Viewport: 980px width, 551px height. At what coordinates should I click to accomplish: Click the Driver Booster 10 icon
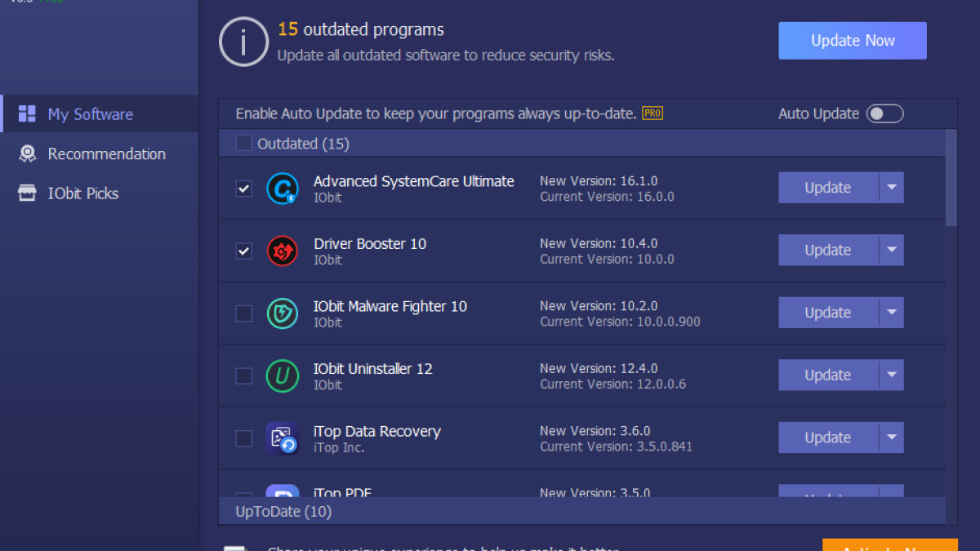[283, 251]
